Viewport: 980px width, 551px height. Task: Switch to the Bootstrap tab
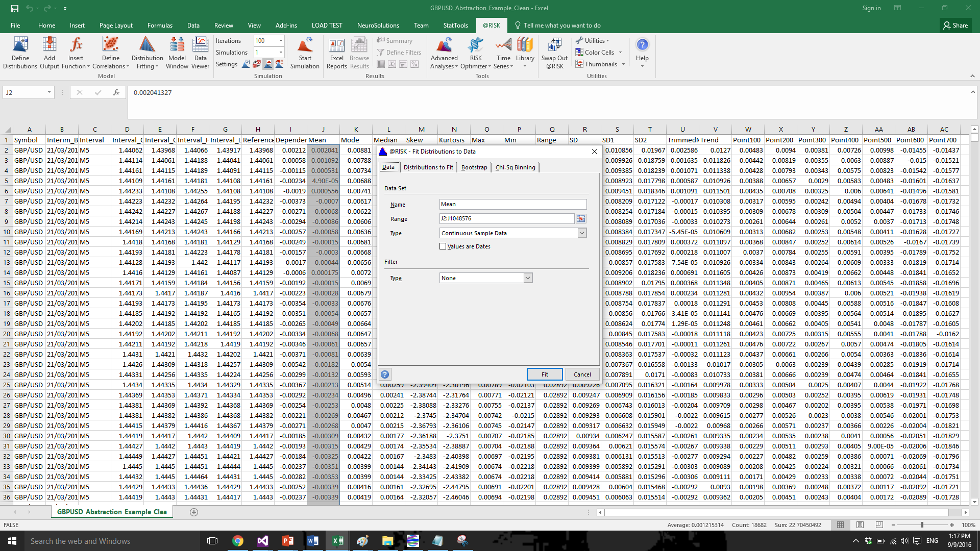pos(474,167)
